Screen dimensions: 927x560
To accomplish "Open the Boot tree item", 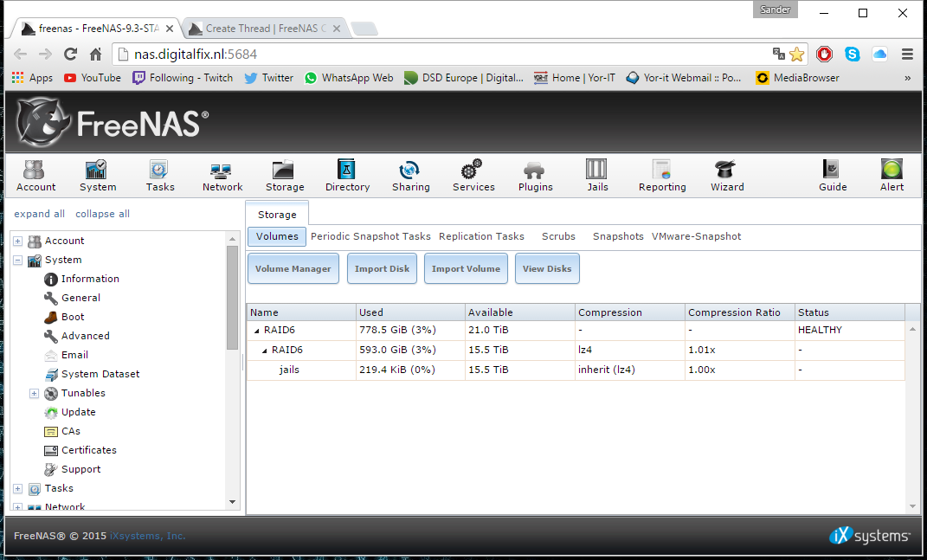I will tap(73, 317).
